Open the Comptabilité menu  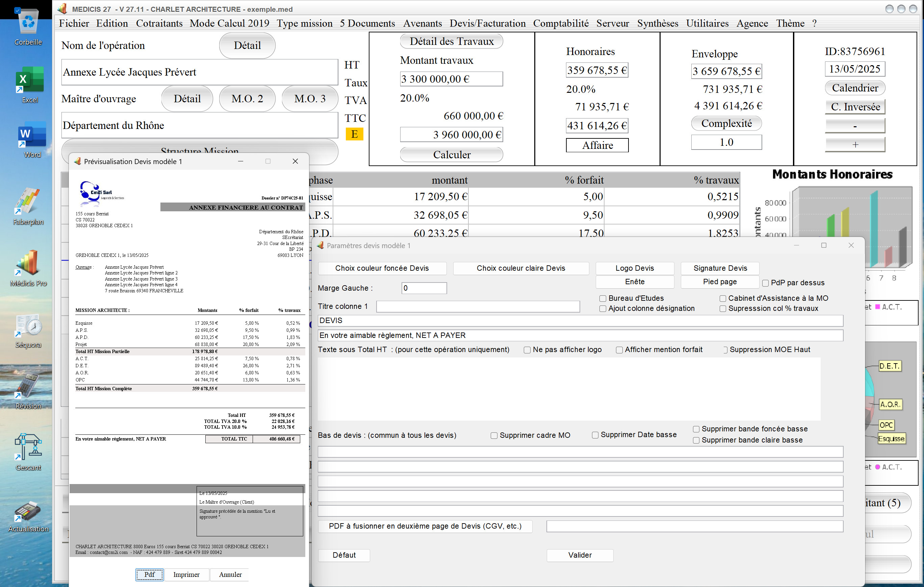point(561,23)
